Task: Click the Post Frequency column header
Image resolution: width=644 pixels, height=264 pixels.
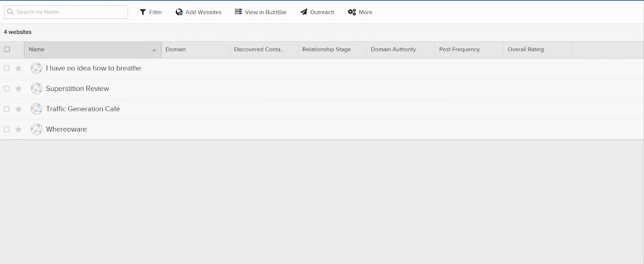Action: click(459, 49)
